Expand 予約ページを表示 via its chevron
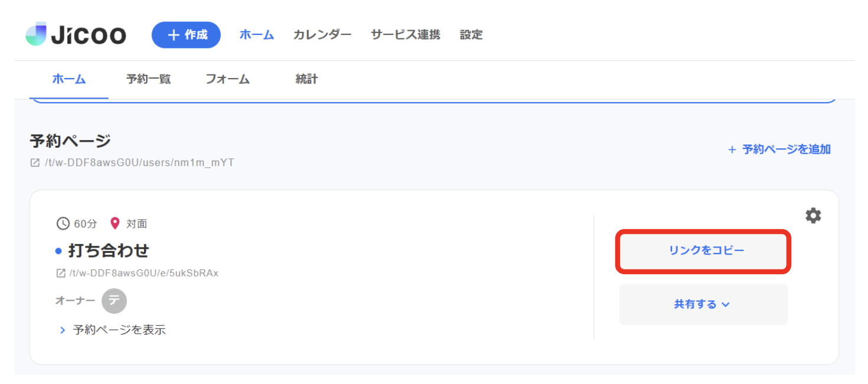 tap(63, 330)
